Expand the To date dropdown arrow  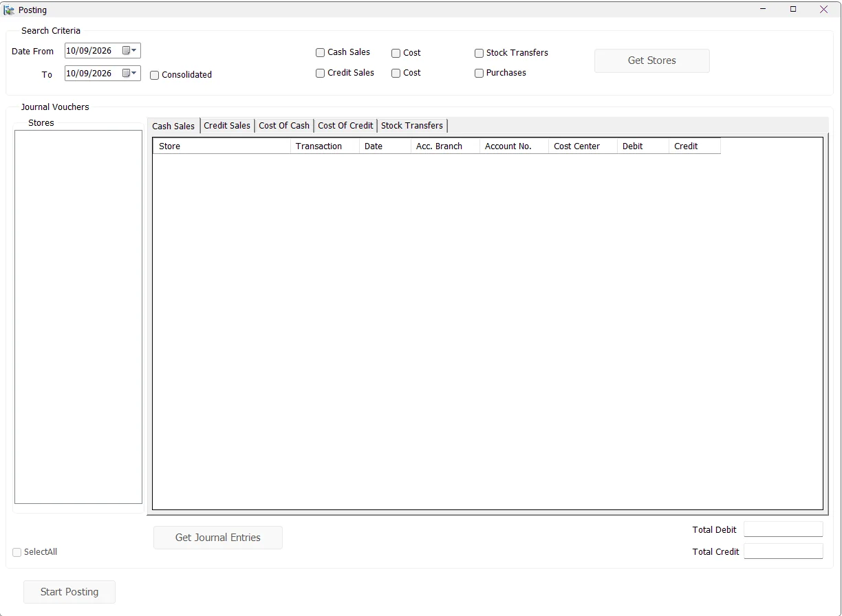coord(134,73)
